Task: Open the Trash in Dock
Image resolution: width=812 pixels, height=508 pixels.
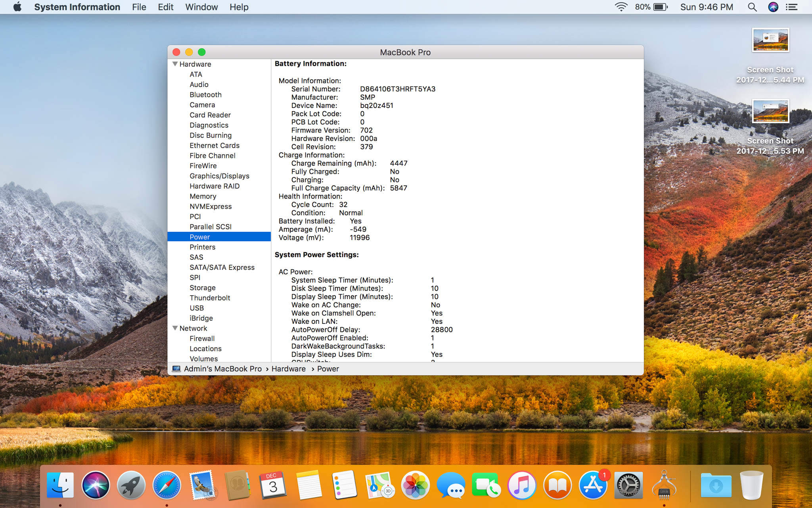Action: click(752, 485)
